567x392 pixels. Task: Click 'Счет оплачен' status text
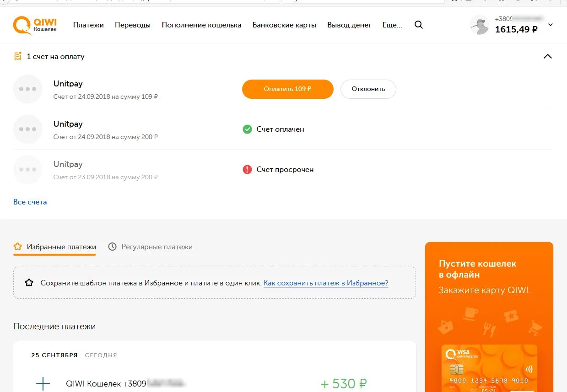[x=280, y=129]
